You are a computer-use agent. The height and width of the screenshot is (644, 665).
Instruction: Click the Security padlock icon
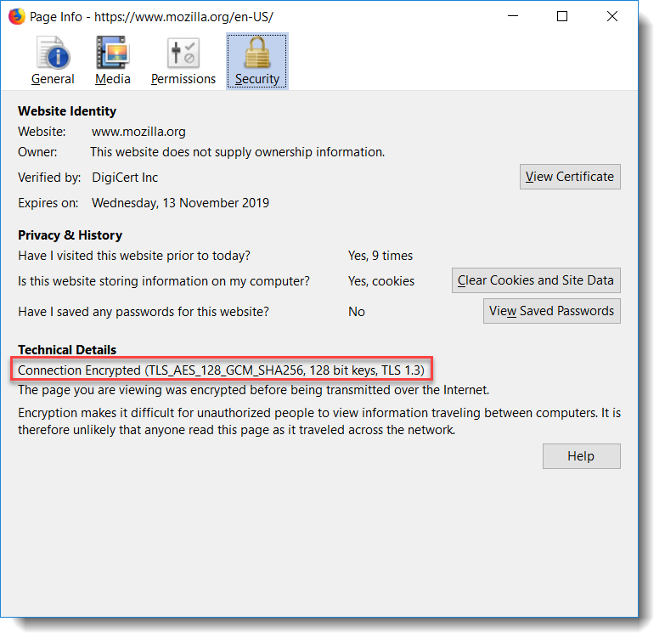click(256, 54)
